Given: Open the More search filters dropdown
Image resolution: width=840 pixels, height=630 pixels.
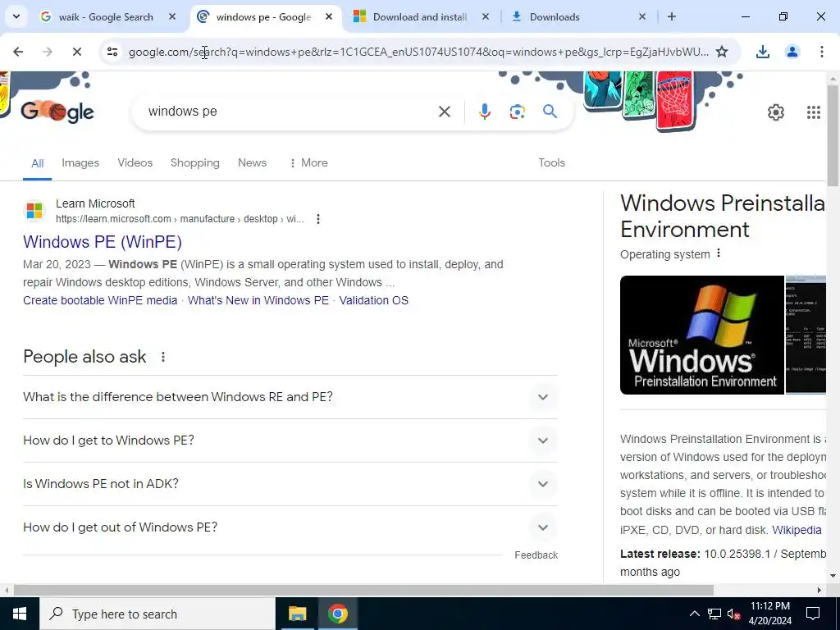Looking at the screenshot, I should click(x=308, y=163).
